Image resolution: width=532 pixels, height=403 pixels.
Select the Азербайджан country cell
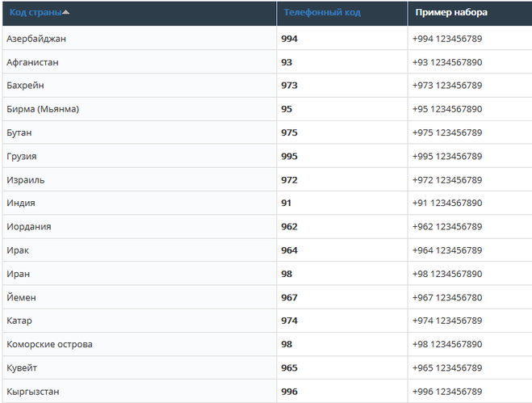(x=36, y=39)
